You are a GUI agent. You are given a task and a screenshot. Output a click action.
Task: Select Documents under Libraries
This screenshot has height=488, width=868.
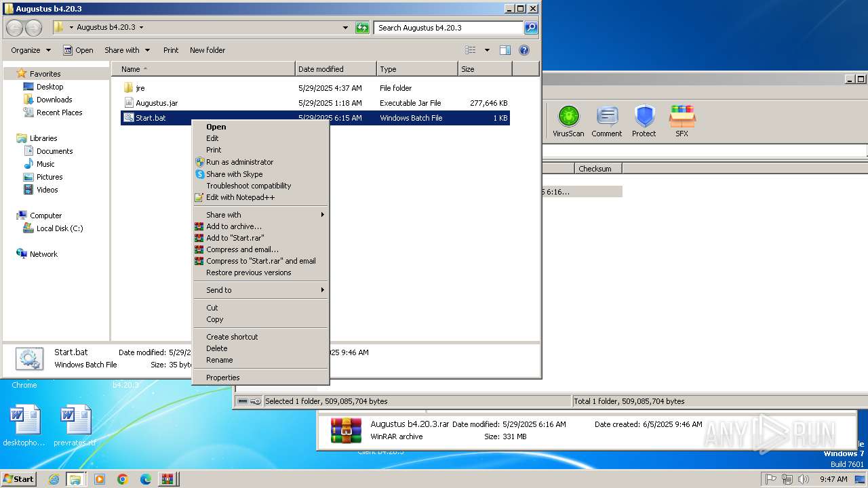pos(54,151)
